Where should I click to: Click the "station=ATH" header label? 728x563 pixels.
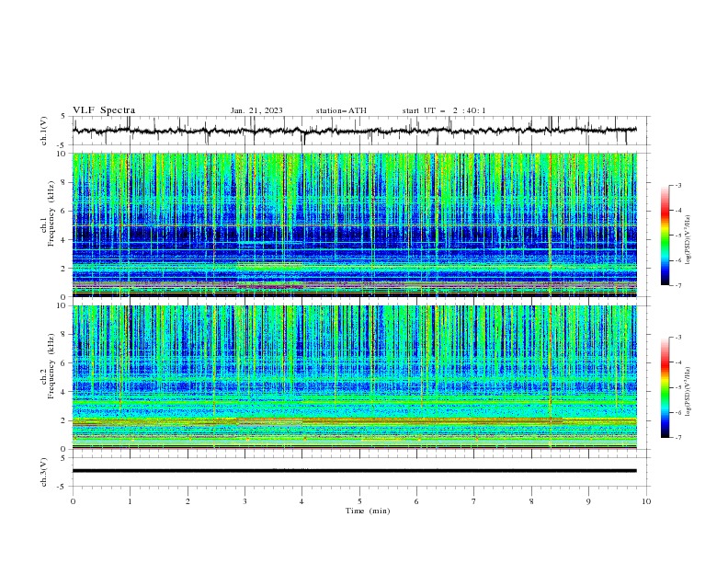point(341,110)
